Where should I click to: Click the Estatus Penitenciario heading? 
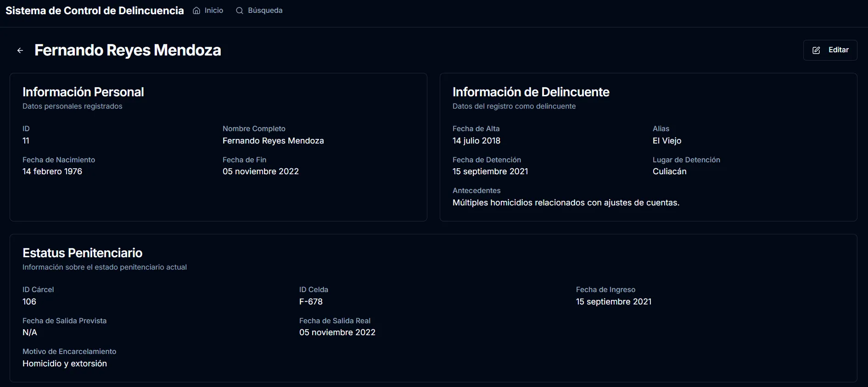[x=83, y=253]
